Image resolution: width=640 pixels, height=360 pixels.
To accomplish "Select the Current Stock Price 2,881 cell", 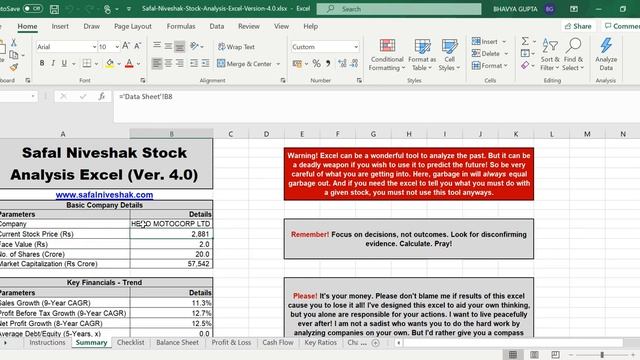I will [x=171, y=234].
